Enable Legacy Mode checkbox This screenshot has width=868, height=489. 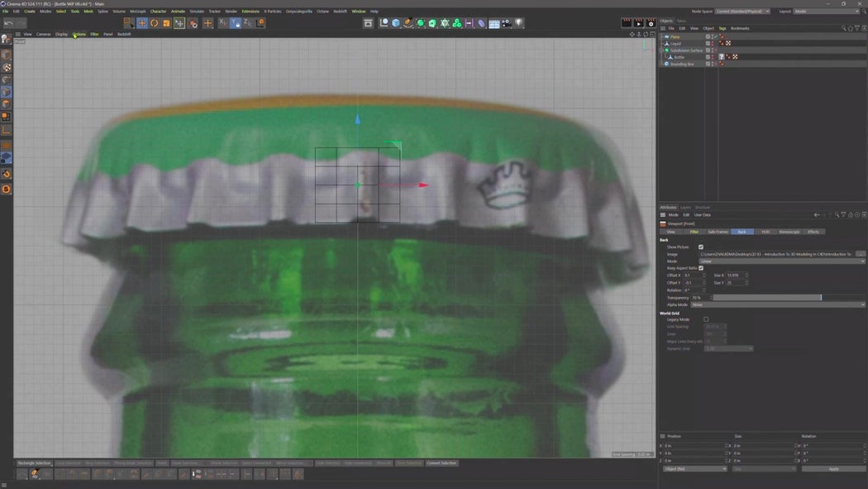tap(706, 319)
